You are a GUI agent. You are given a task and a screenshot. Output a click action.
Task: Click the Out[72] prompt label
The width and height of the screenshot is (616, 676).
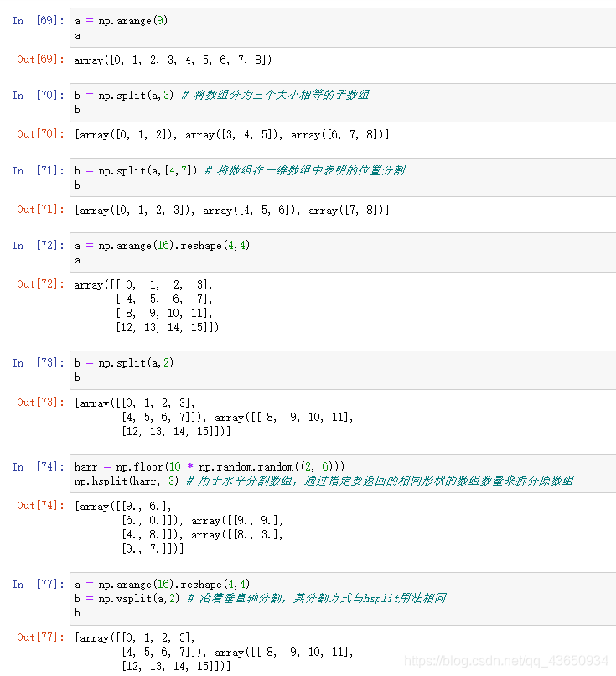(x=40, y=283)
